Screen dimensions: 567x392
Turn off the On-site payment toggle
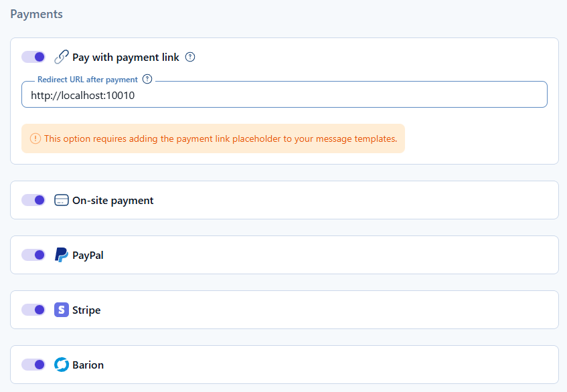click(x=33, y=200)
